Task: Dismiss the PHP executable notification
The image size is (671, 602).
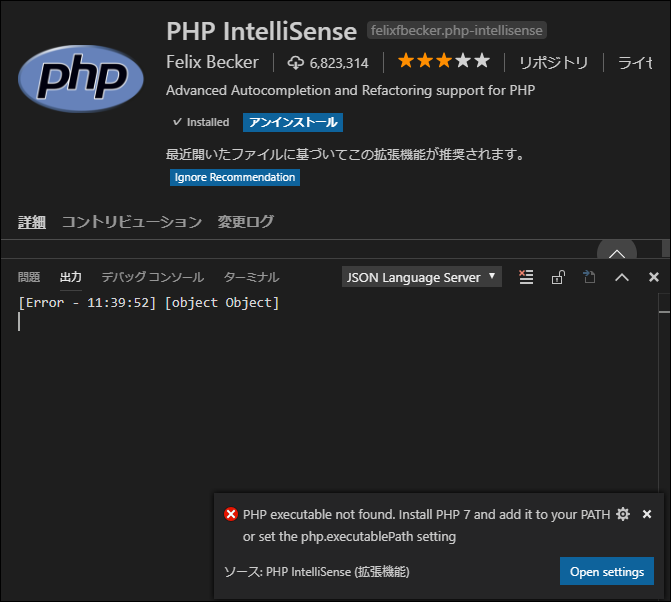Action: (x=647, y=514)
